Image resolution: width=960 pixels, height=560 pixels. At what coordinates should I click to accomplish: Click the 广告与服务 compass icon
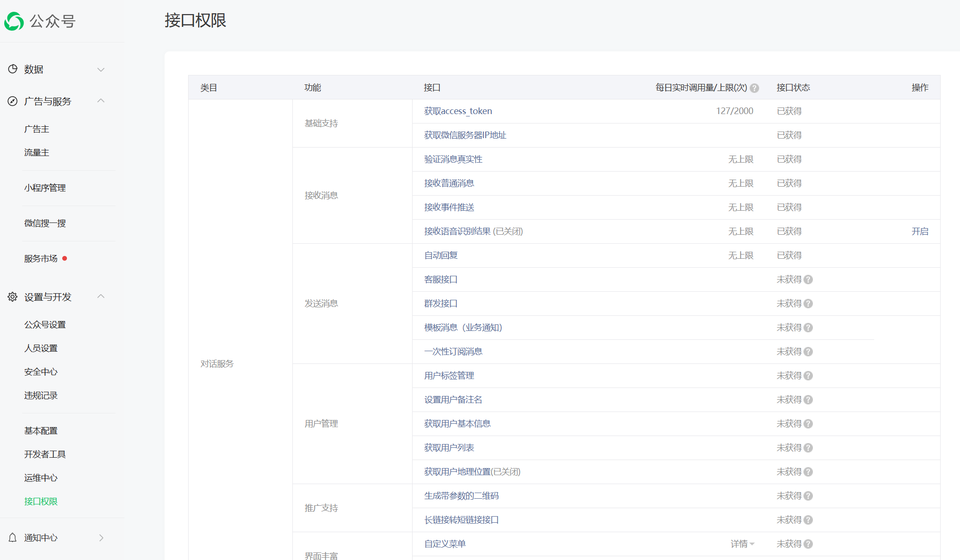(13, 101)
